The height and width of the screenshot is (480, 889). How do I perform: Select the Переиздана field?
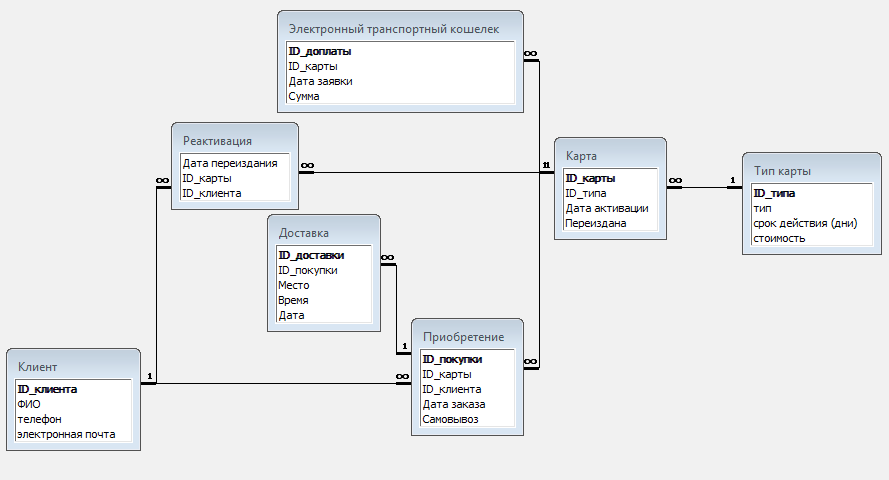[x=595, y=223]
